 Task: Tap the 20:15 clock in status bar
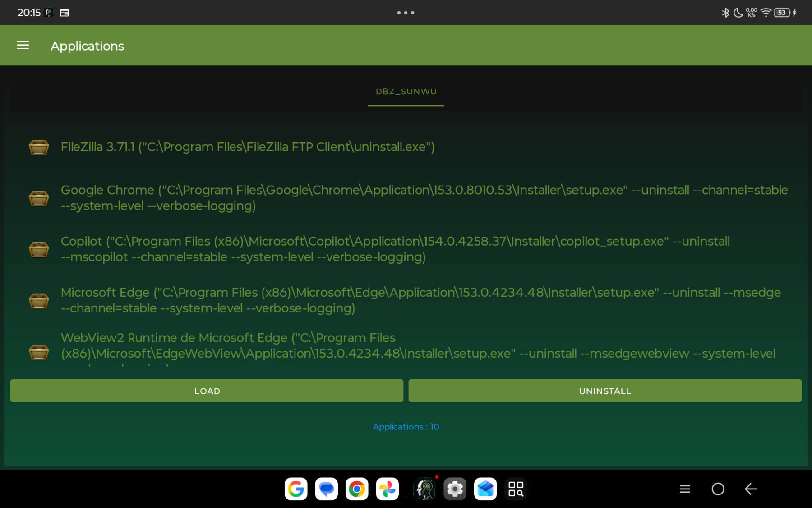[29, 13]
